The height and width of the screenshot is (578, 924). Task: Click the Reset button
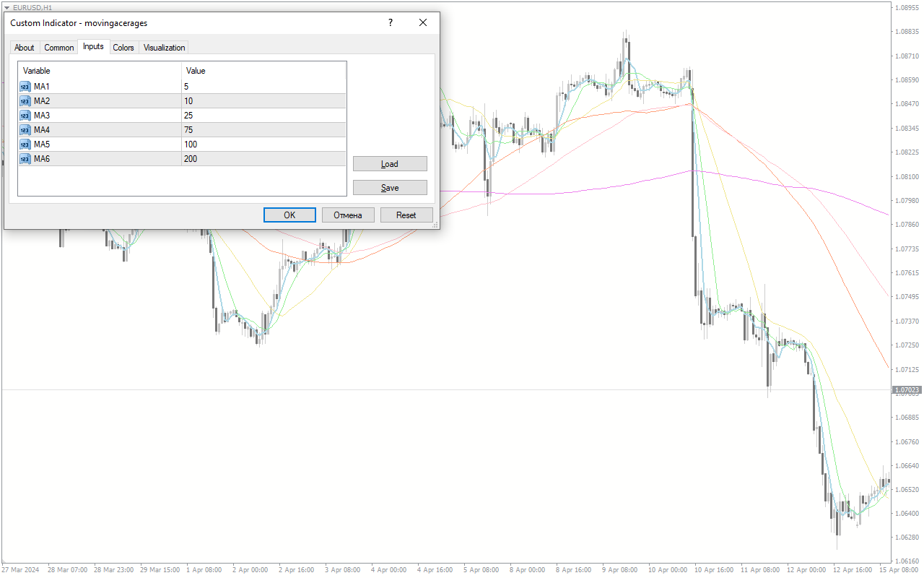tap(406, 215)
